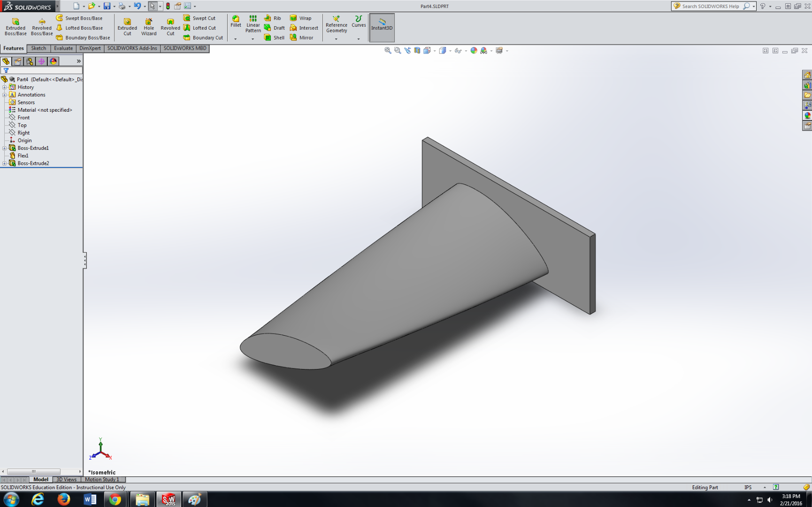Expand the Boss-Extrude1 feature node
The image size is (812, 507).
[x=4, y=148]
